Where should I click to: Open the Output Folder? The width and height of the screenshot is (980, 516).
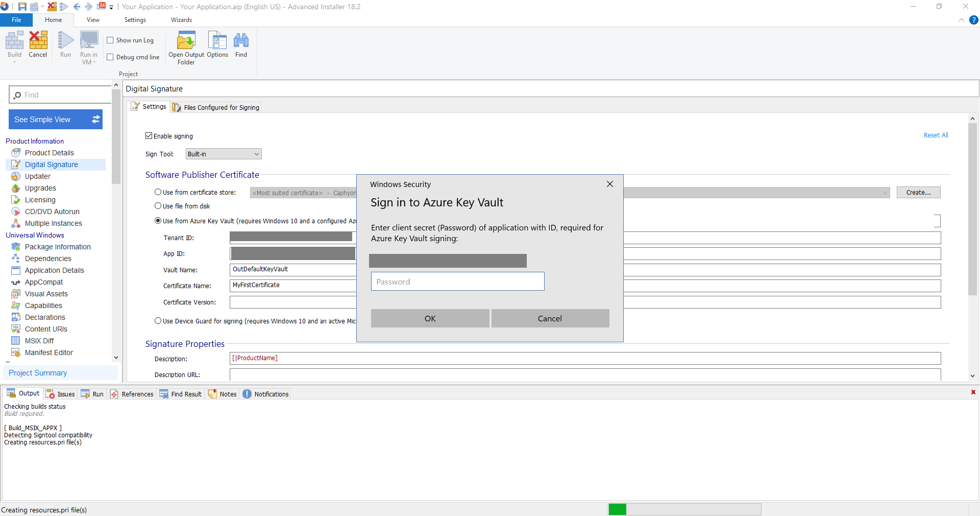click(x=186, y=48)
